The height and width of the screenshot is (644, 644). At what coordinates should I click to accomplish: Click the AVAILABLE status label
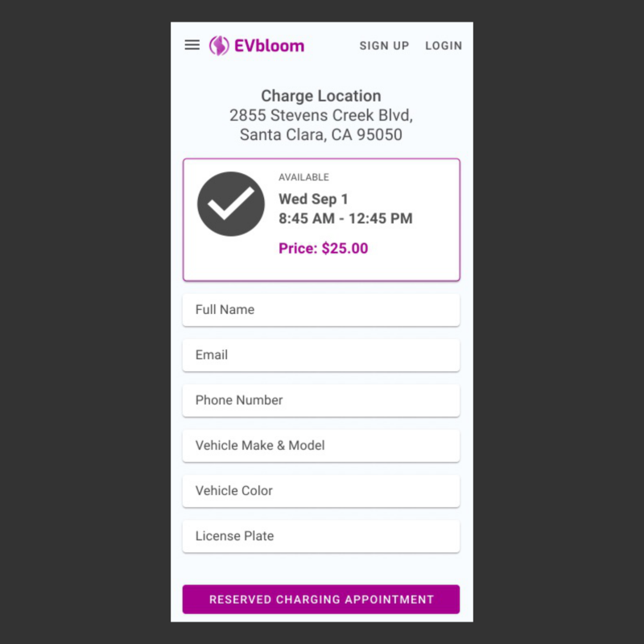(x=303, y=177)
